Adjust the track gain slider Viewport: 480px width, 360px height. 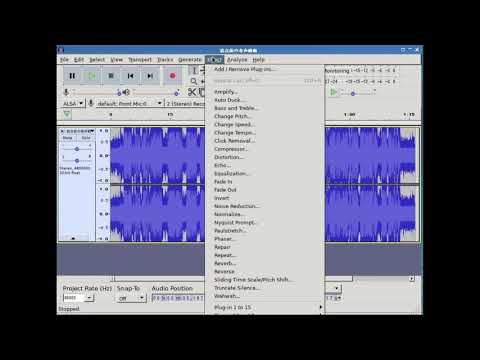point(77,149)
